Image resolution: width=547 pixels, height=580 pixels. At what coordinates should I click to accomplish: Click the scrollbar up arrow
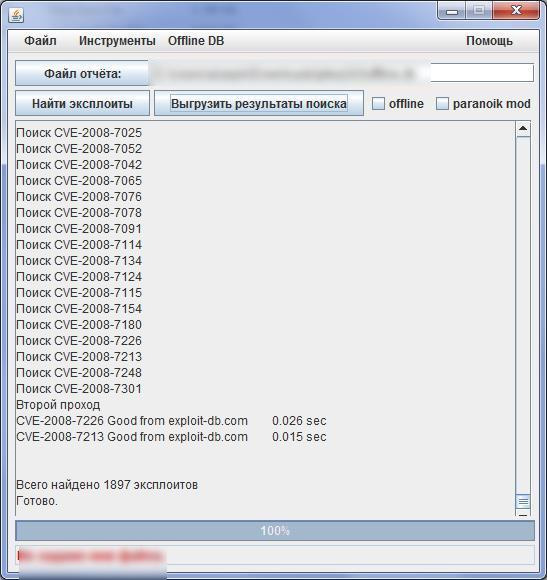pyautogui.click(x=523, y=129)
